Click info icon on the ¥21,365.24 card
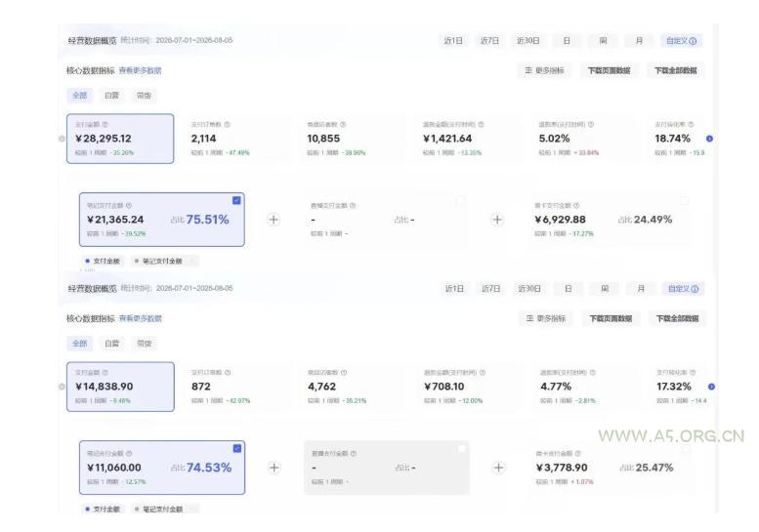This screenshot has width=759, height=532. [129, 206]
